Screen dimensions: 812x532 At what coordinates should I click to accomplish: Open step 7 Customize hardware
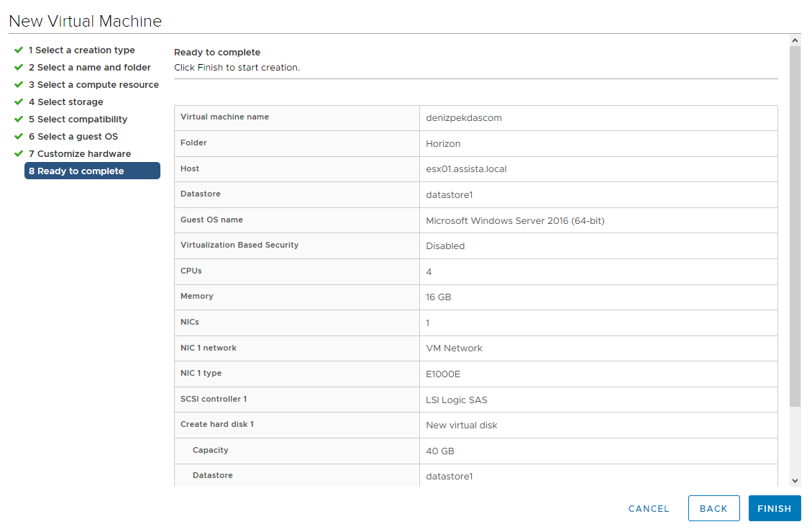80,153
